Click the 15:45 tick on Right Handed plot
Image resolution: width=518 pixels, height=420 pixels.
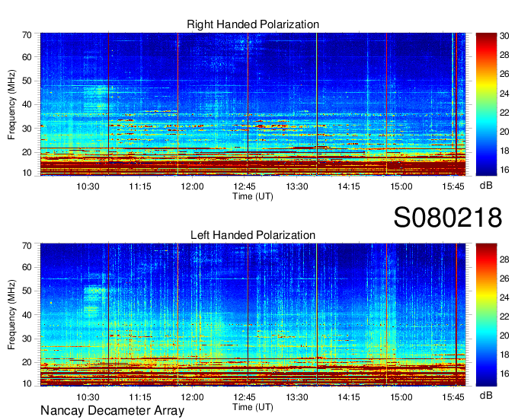click(x=453, y=186)
